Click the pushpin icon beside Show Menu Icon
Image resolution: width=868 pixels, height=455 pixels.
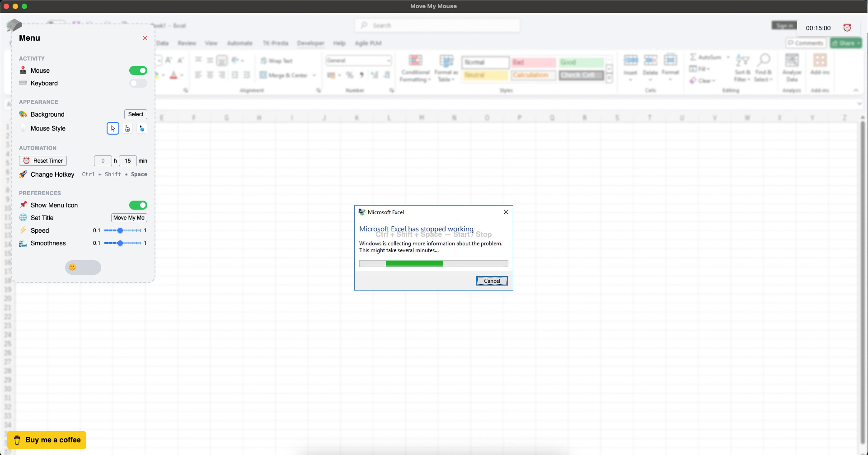pyautogui.click(x=23, y=205)
